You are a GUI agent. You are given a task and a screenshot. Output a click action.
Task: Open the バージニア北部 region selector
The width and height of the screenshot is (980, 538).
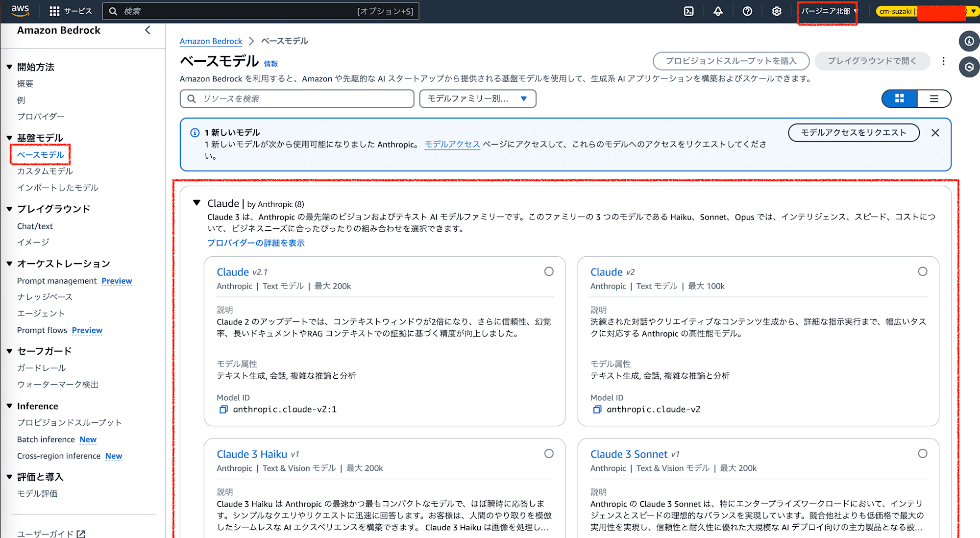pos(829,11)
